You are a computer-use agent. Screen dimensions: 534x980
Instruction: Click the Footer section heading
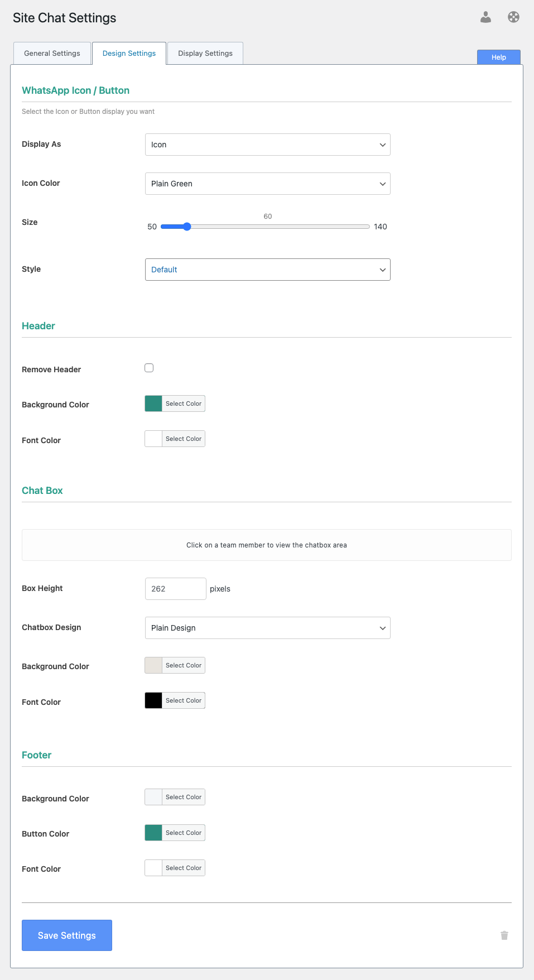click(37, 755)
